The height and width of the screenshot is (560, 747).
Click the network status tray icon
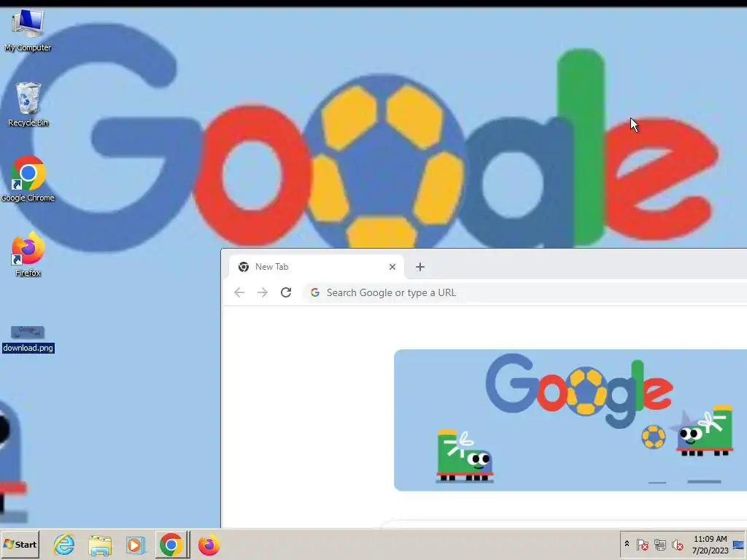pos(659,544)
